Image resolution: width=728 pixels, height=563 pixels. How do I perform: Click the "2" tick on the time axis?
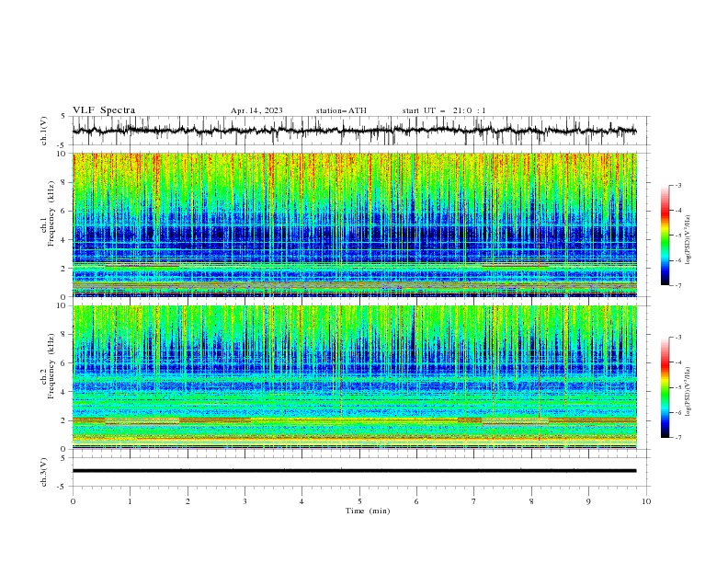[x=188, y=501]
